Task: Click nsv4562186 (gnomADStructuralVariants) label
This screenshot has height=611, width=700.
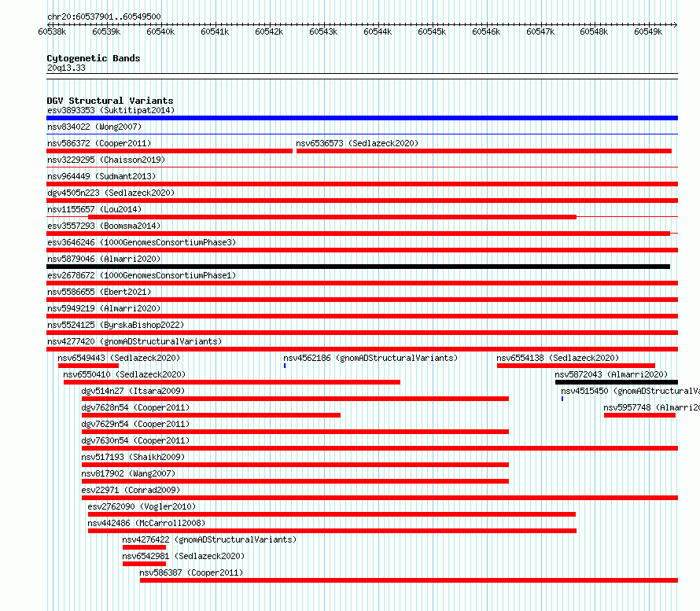Action: pos(370,358)
